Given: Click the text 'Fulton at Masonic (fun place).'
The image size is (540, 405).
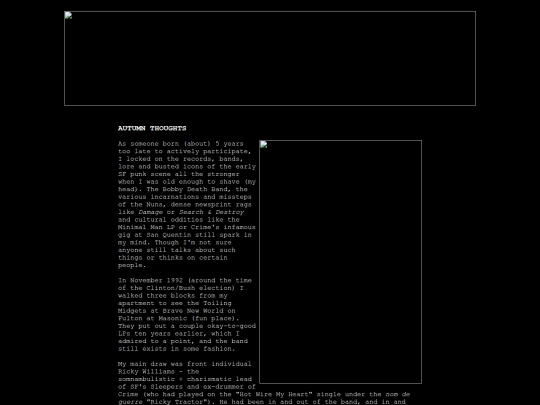Looking at the screenshot, I should click(178, 318).
